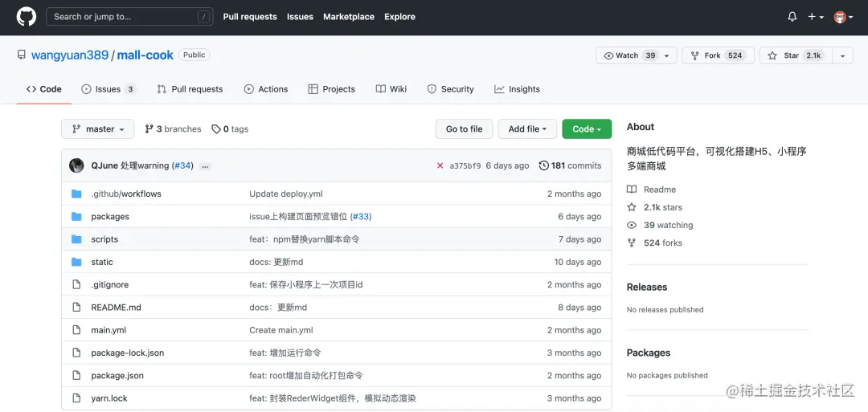The image size is (868, 412).
Task: Open the notifications bell
Action: [792, 17]
